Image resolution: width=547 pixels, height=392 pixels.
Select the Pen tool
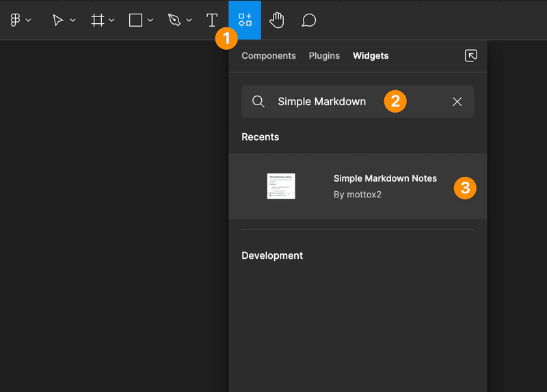(174, 20)
